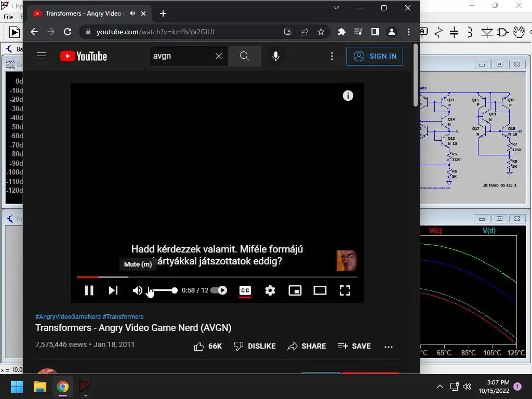
Task: Click V(d) trace label in plot
Action: pos(489,230)
